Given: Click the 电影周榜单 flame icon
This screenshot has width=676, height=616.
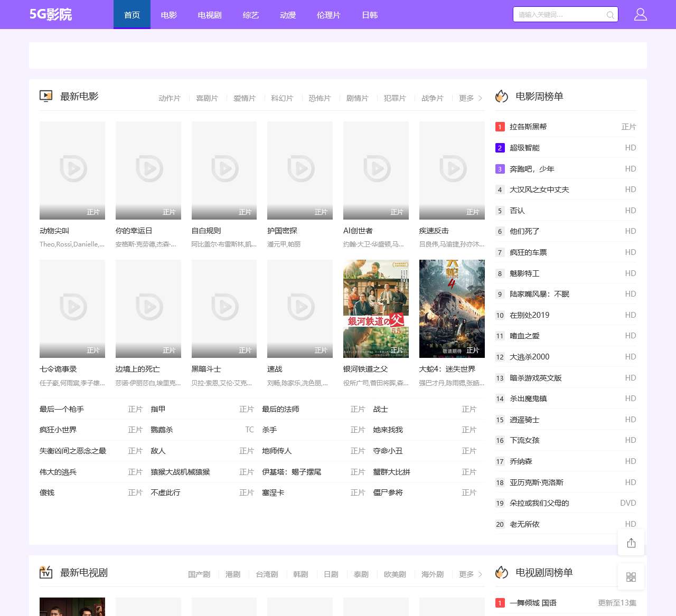Looking at the screenshot, I should (x=501, y=96).
